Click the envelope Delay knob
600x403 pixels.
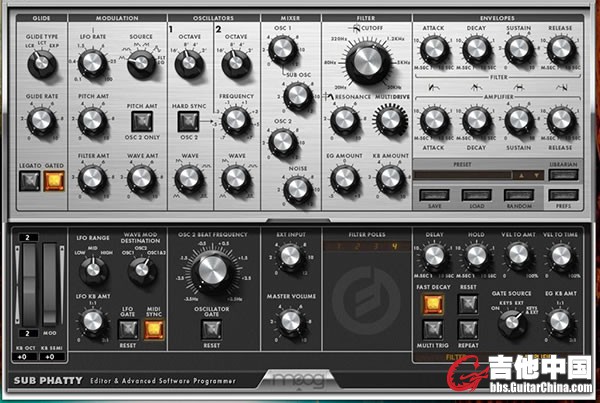434,256
